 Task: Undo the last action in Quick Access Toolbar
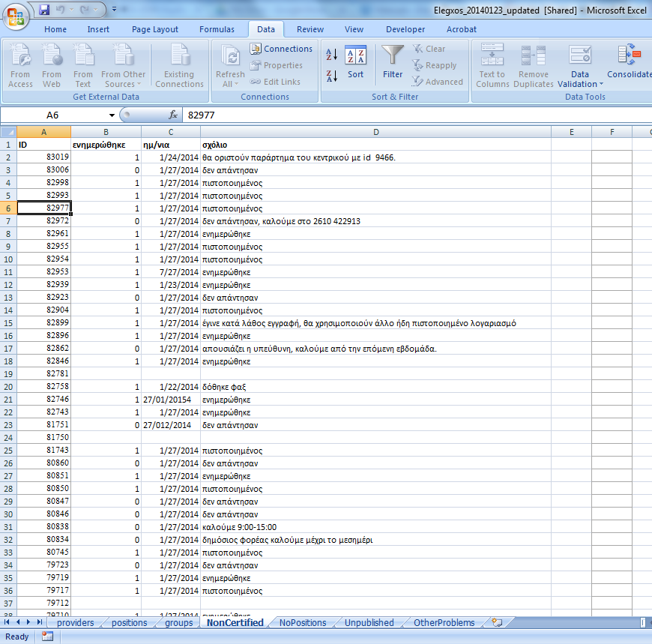61,10
